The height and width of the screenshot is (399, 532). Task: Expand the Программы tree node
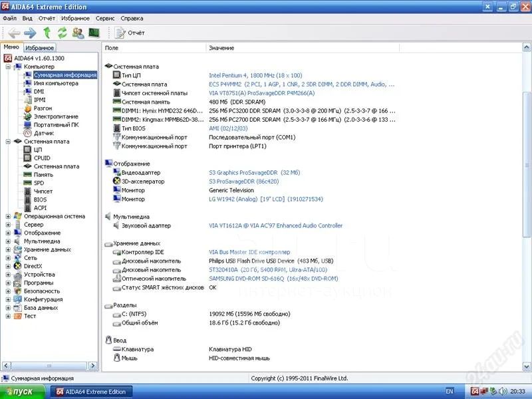pyautogui.click(x=8, y=283)
